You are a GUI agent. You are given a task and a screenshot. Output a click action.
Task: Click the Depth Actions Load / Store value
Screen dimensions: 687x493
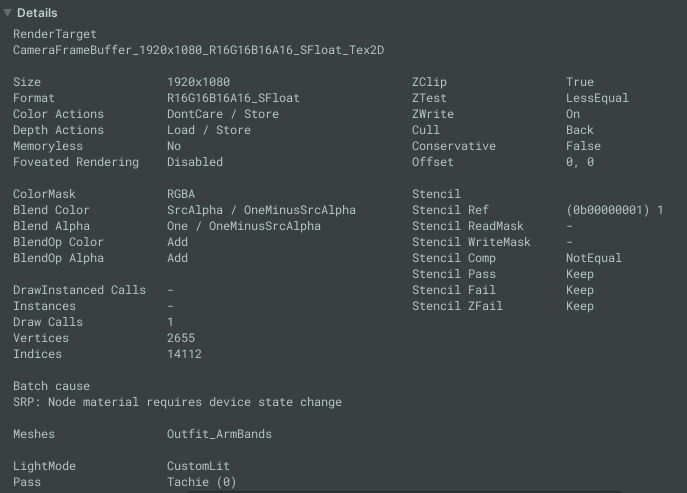pyautogui.click(x=209, y=130)
